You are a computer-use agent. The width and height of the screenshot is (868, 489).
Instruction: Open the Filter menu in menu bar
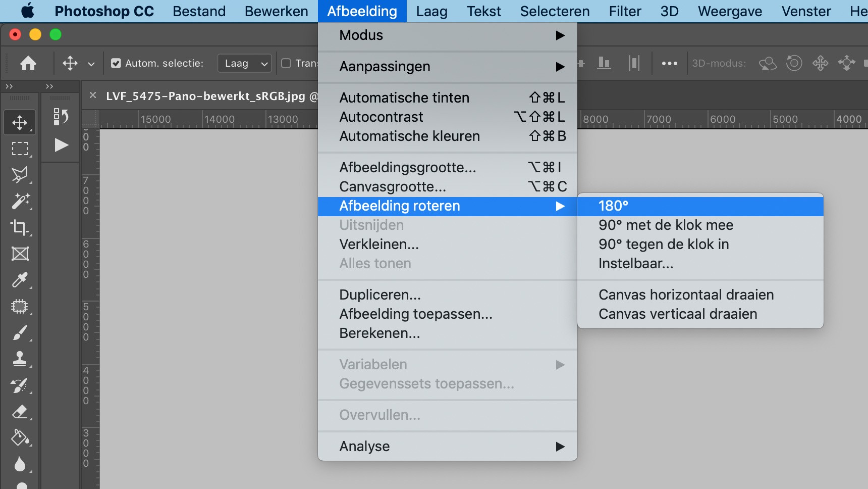click(625, 11)
